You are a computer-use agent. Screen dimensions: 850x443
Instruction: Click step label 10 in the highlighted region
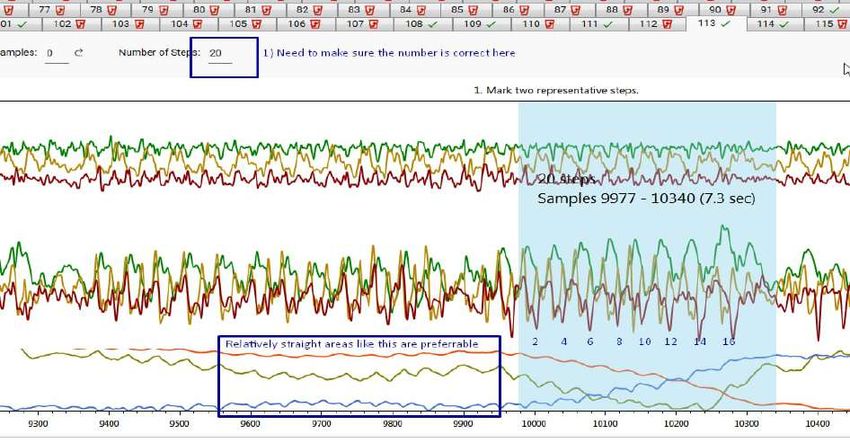coord(645,342)
